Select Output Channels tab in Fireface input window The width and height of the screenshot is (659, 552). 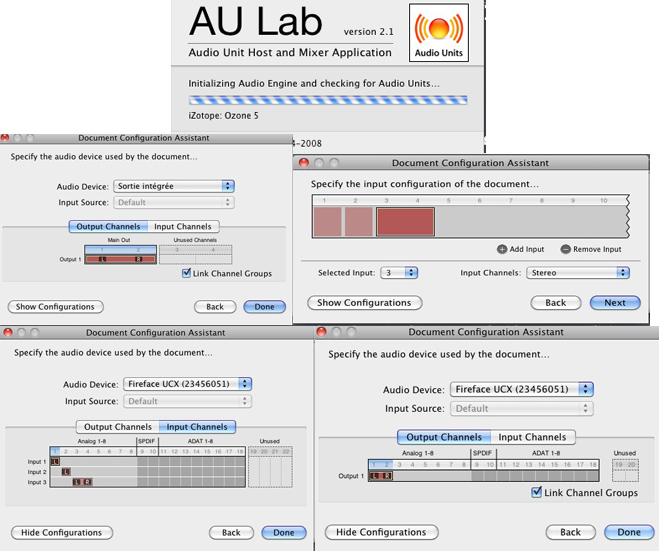click(x=118, y=427)
